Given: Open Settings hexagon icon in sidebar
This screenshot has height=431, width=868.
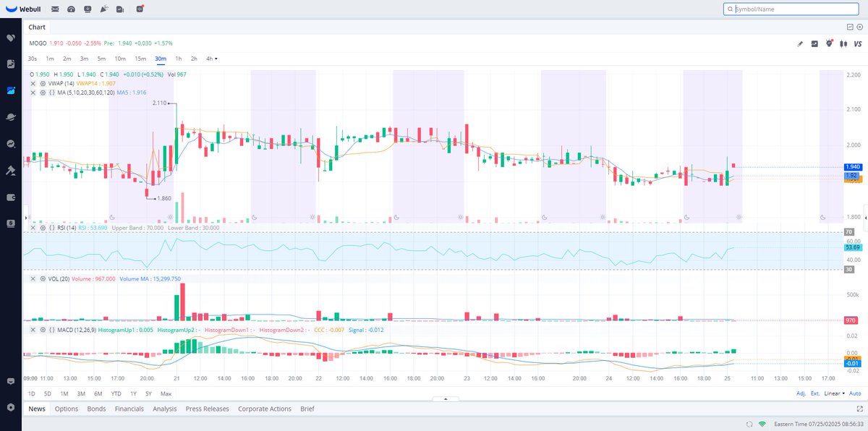Looking at the screenshot, I should [x=11, y=407].
